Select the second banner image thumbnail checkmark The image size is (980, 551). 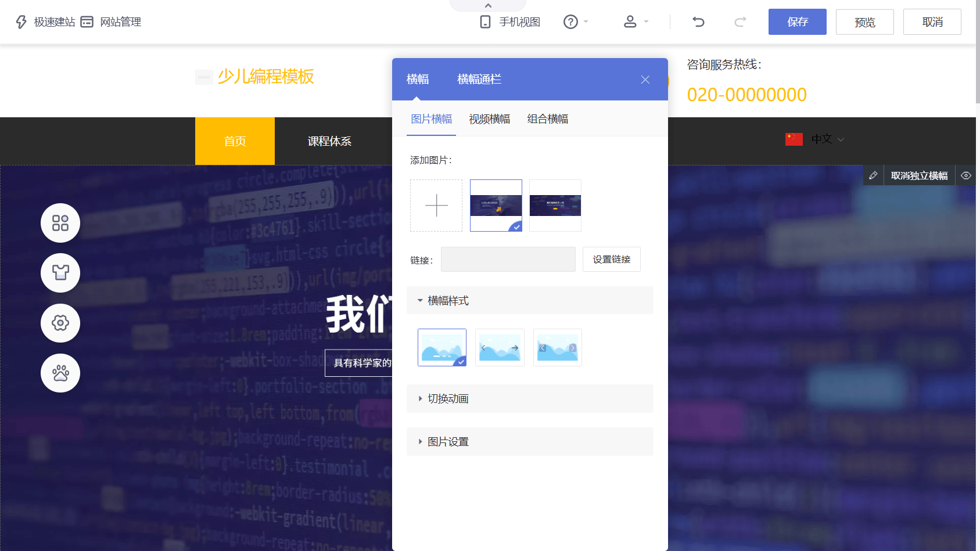(516, 227)
